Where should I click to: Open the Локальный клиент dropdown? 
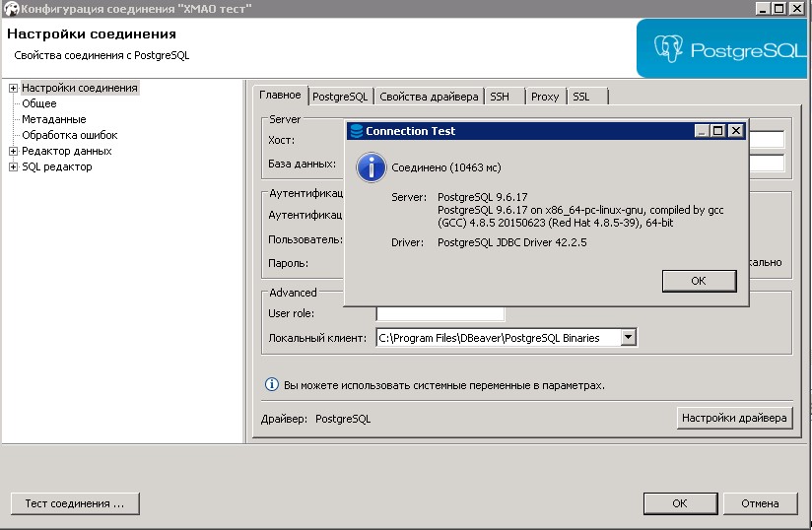point(628,338)
